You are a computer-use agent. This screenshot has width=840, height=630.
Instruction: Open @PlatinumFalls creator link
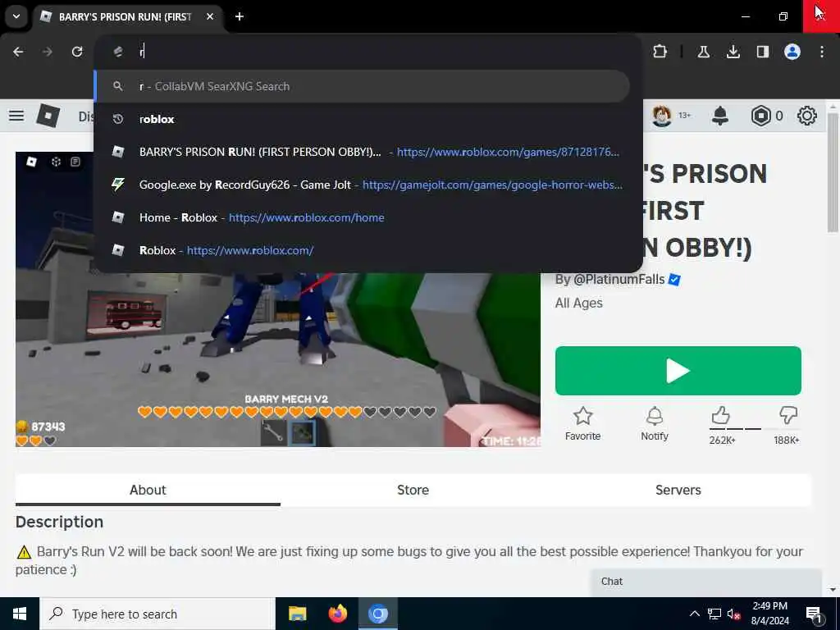[x=619, y=279]
